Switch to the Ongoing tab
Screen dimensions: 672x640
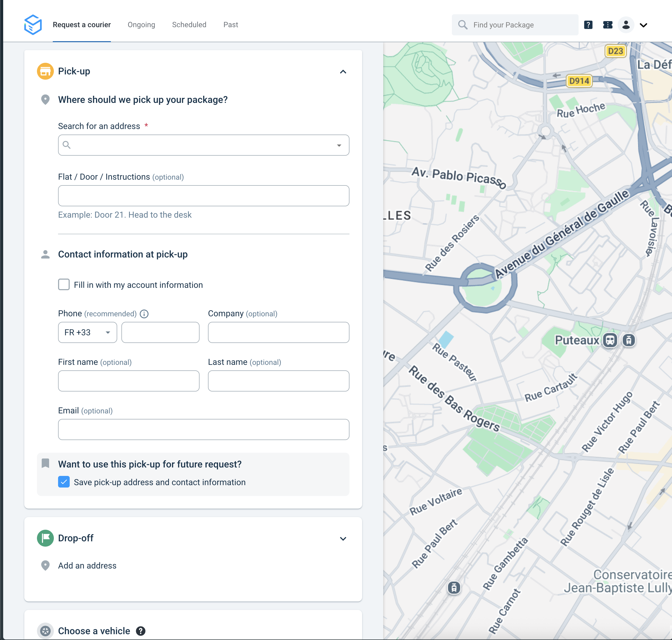141,25
